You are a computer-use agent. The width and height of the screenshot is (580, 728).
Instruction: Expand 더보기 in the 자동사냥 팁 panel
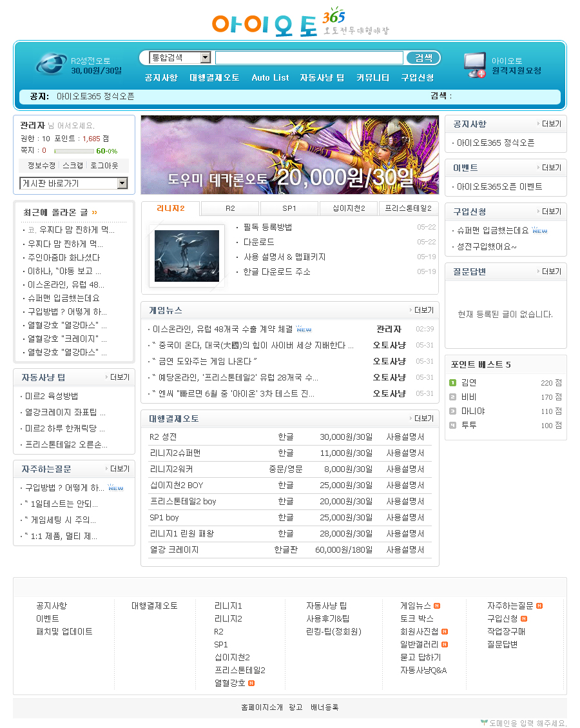pyautogui.click(x=118, y=377)
